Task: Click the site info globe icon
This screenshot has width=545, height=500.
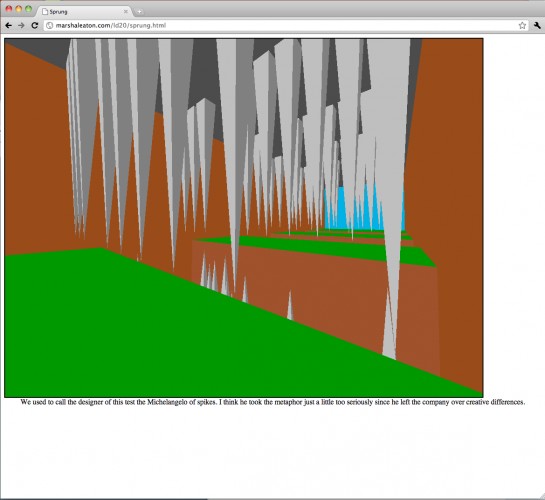Action: pos(50,25)
